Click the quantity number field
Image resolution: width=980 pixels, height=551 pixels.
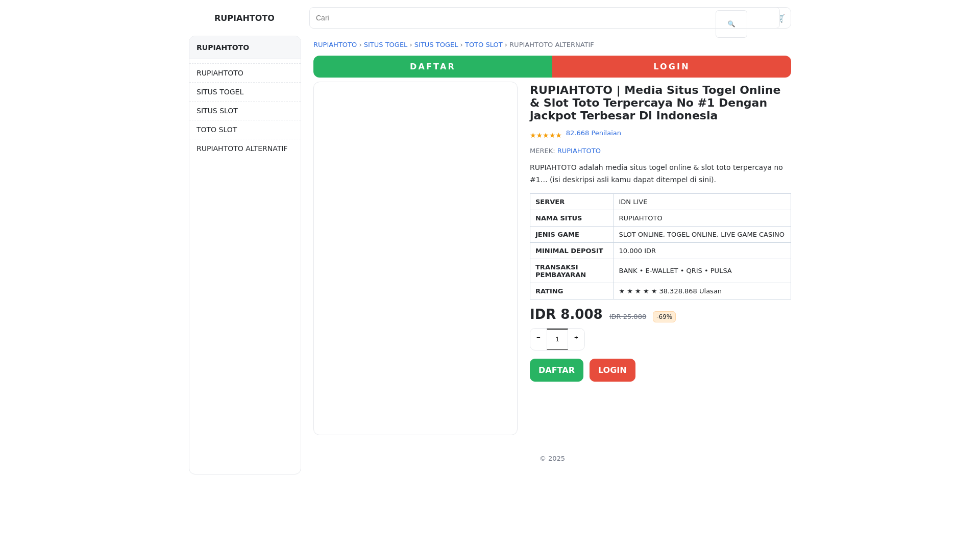(x=557, y=339)
